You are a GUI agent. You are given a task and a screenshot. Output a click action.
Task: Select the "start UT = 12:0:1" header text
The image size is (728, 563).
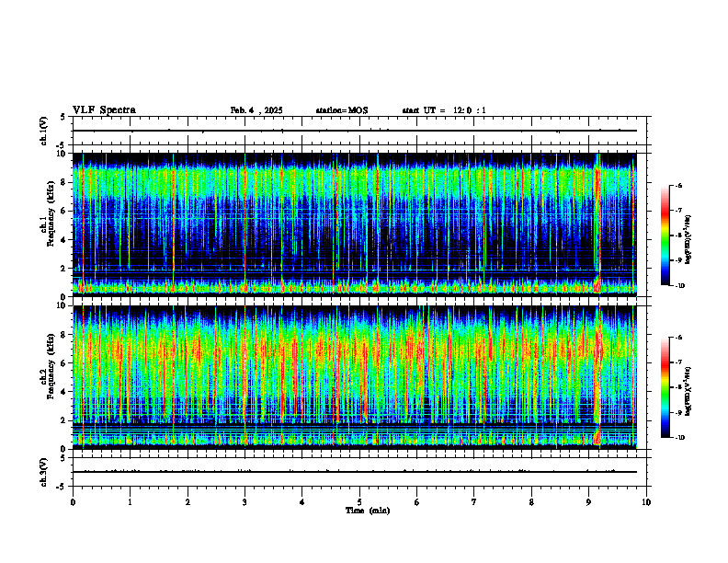(444, 110)
